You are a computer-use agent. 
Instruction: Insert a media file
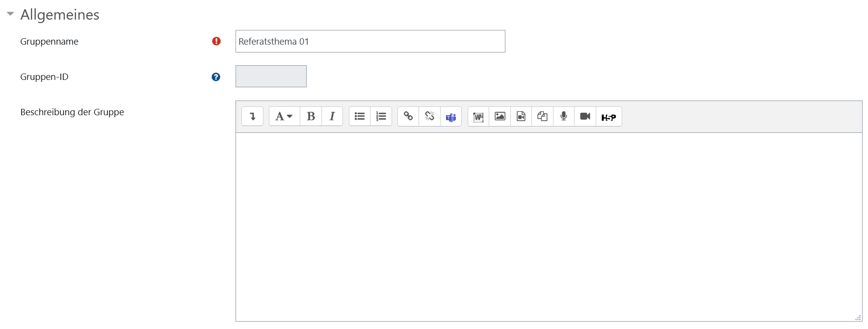click(x=521, y=117)
